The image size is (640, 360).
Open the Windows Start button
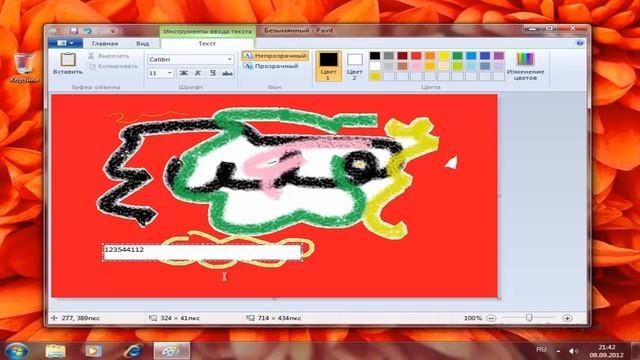tap(17, 351)
